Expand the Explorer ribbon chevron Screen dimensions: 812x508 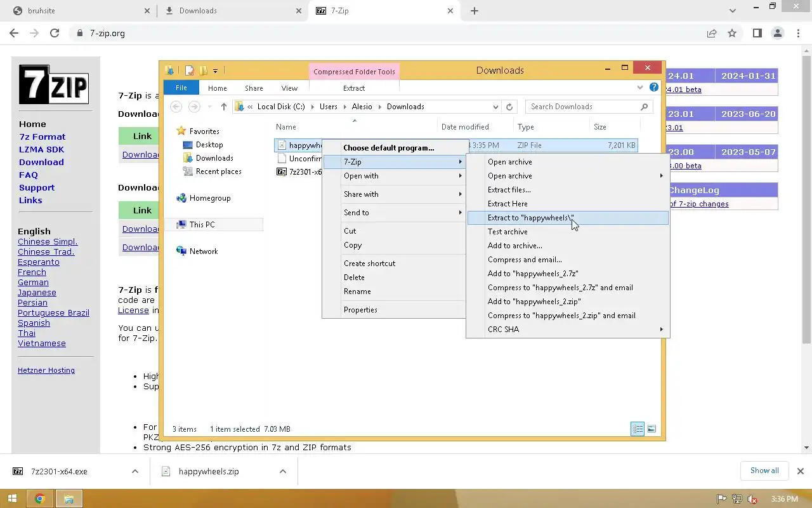640,88
